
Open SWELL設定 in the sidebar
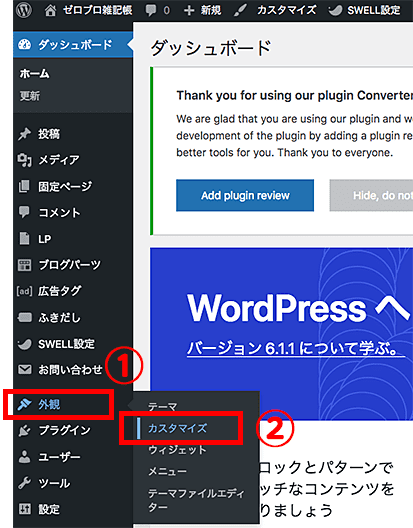[66, 344]
